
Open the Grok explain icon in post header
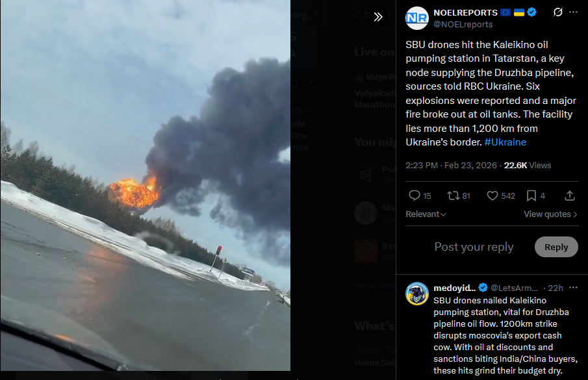tap(557, 12)
